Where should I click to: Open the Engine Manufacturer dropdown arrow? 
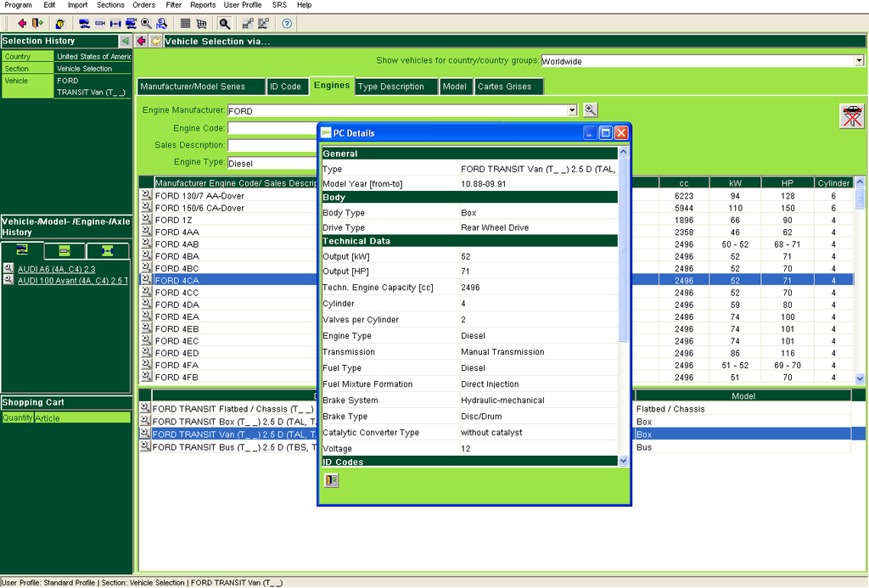[x=573, y=111]
